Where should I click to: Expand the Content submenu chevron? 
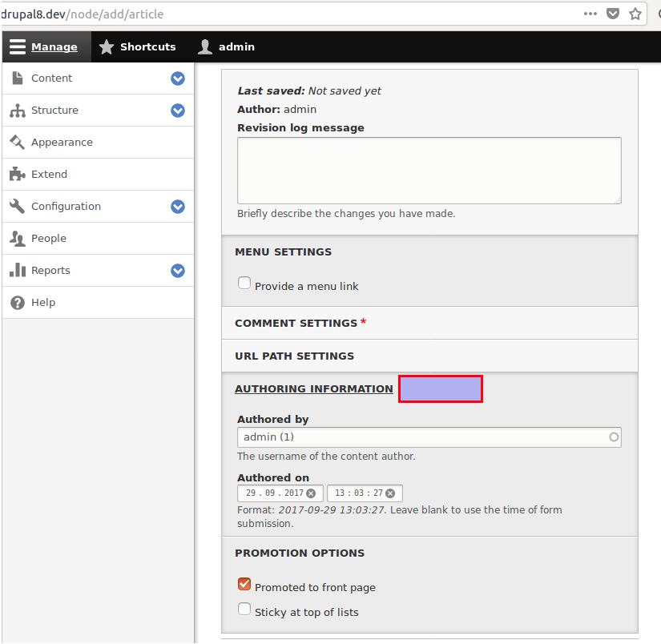(178, 78)
